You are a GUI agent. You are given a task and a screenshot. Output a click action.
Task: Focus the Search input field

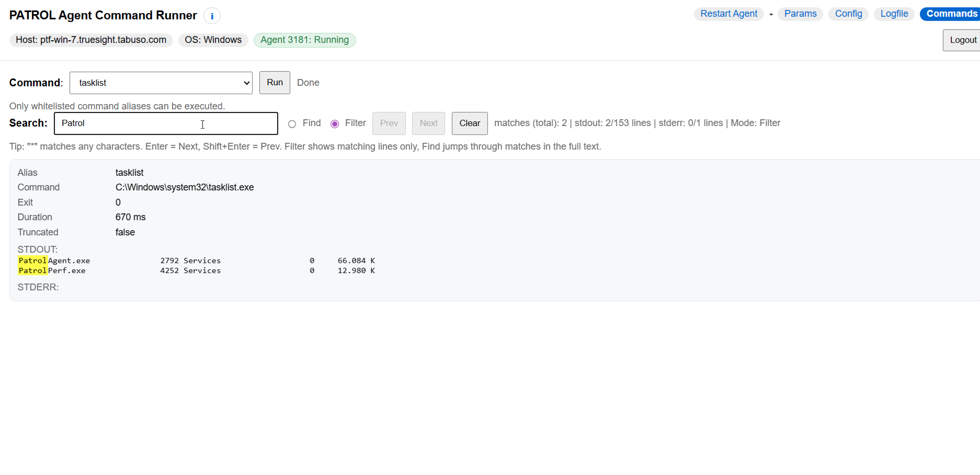click(x=166, y=123)
